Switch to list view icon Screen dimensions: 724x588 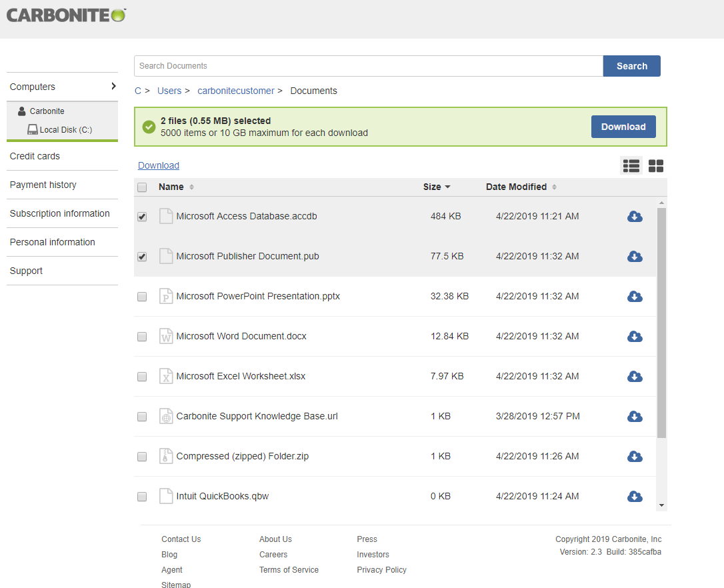[631, 166]
